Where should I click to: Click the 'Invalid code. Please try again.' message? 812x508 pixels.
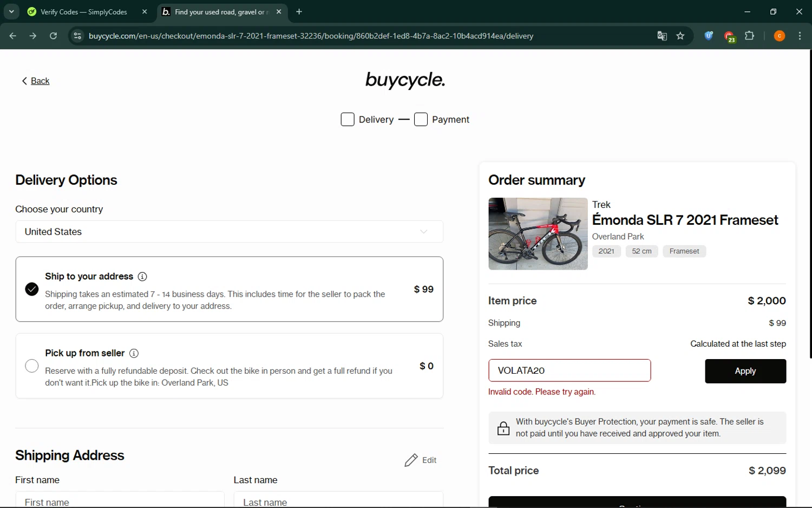pos(542,392)
